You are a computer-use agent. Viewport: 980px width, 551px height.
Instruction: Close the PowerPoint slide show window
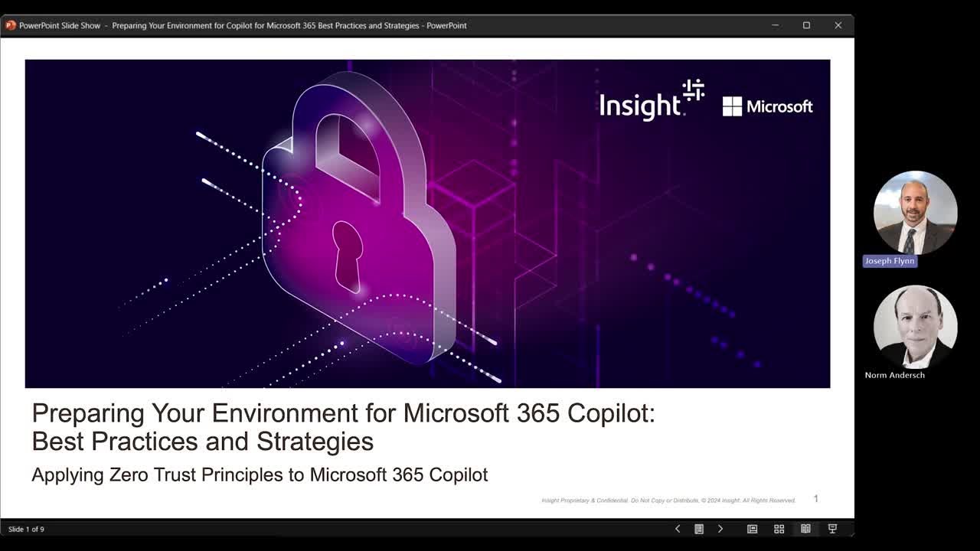tap(838, 25)
